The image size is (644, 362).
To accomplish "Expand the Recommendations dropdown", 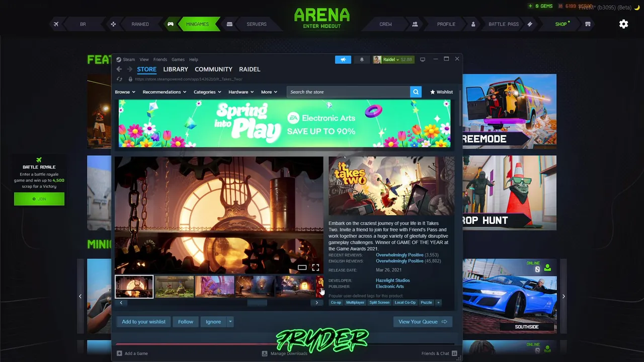I will pyautogui.click(x=165, y=92).
